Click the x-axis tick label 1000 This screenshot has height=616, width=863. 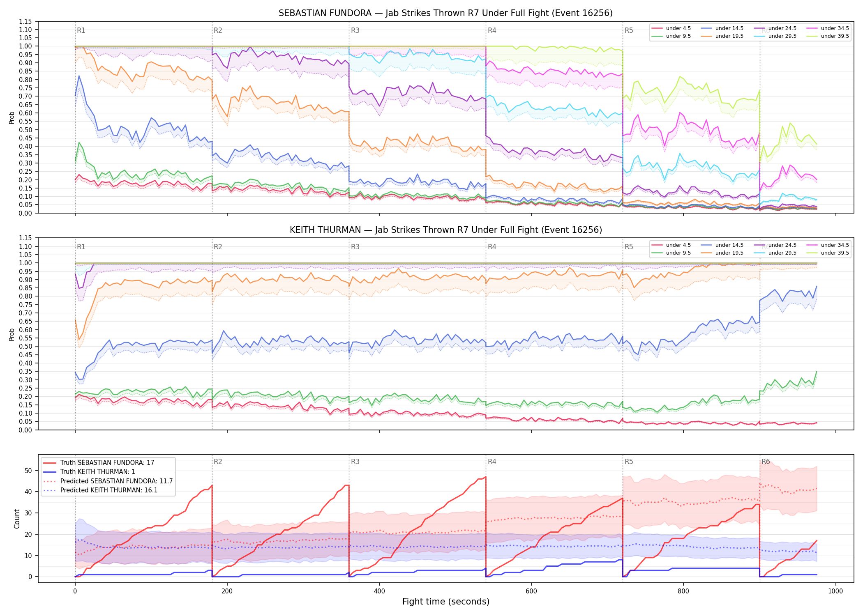click(835, 591)
